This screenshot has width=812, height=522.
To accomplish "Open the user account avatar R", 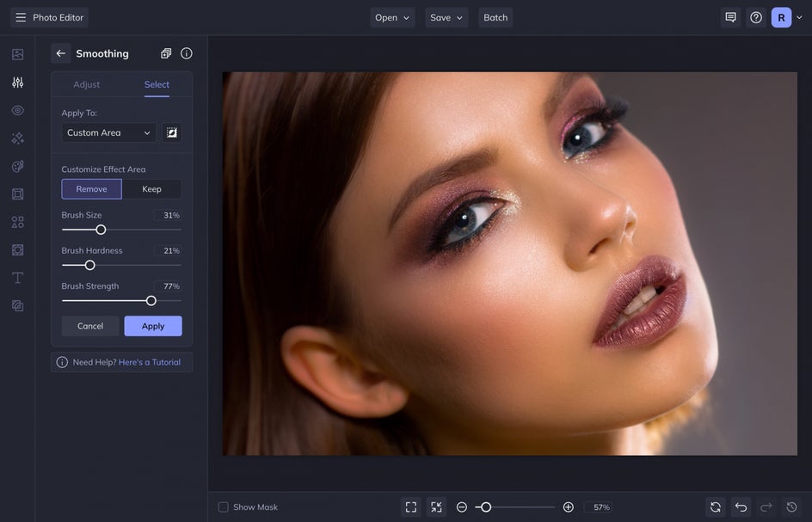I will [781, 17].
